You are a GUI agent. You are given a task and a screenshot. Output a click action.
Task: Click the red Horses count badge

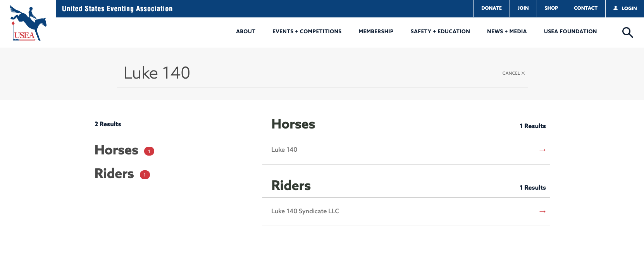[x=149, y=151]
